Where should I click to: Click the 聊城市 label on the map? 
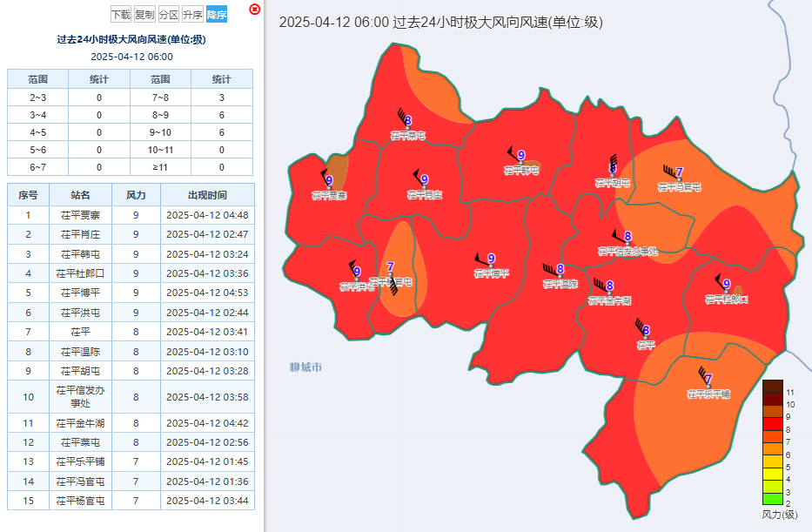point(305,367)
